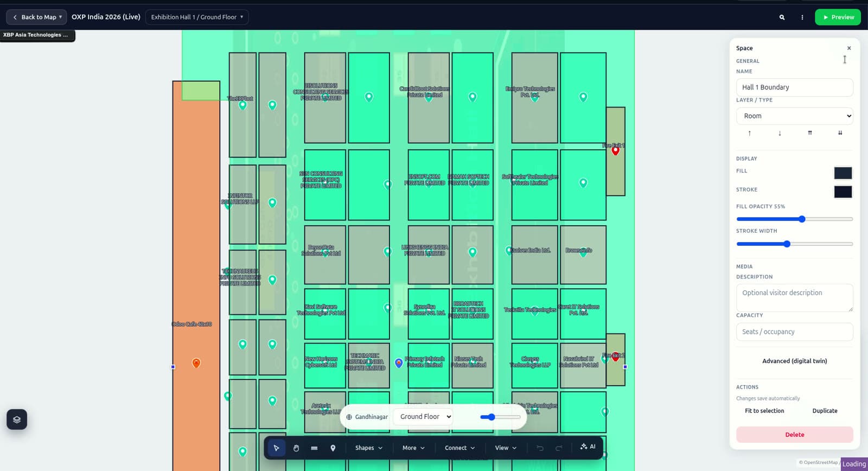Pick the place marker pin tool
This screenshot has width=868, height=471.
click(x=333, y=448)
